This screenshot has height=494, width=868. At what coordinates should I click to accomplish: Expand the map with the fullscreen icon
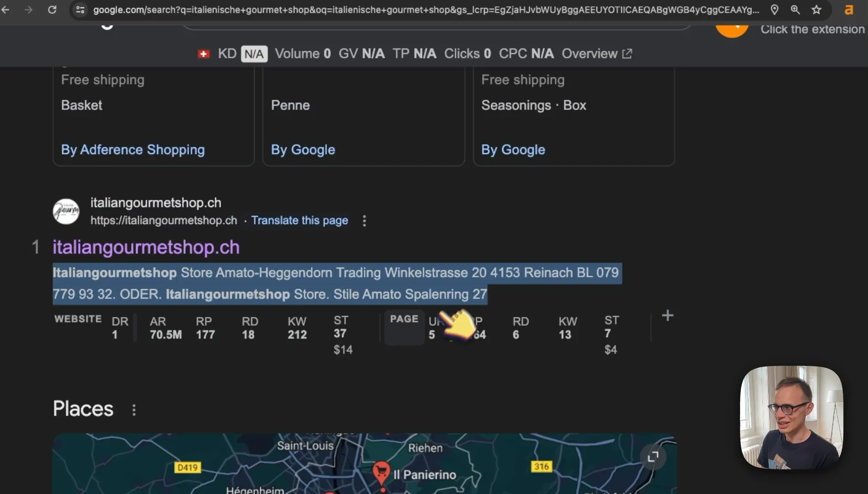point(653,456)
